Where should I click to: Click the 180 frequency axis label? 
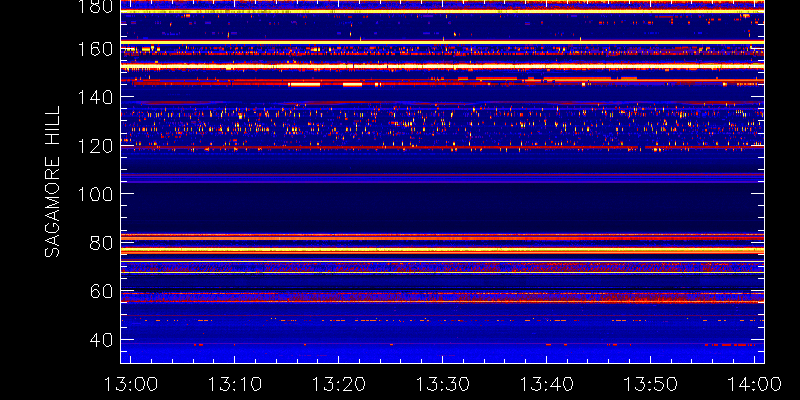click(x=96, y=7)
